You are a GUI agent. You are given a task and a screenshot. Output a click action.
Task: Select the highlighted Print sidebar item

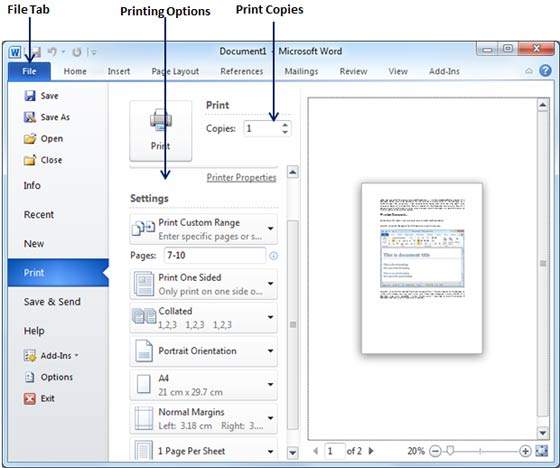pyautogui.click(x=58, y=273)
